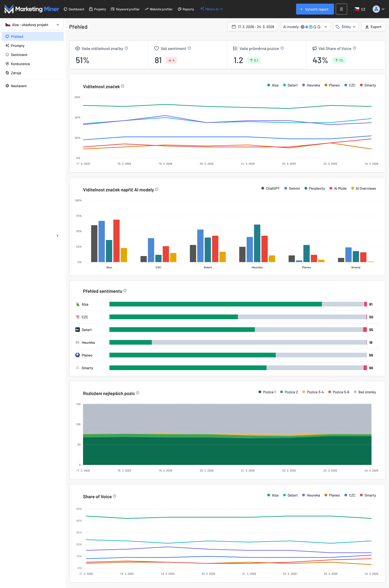This screenshot has height=588, width=389.
Task: Collapse the sidebar with the left arrow
Action: click(x=58, y=236)
